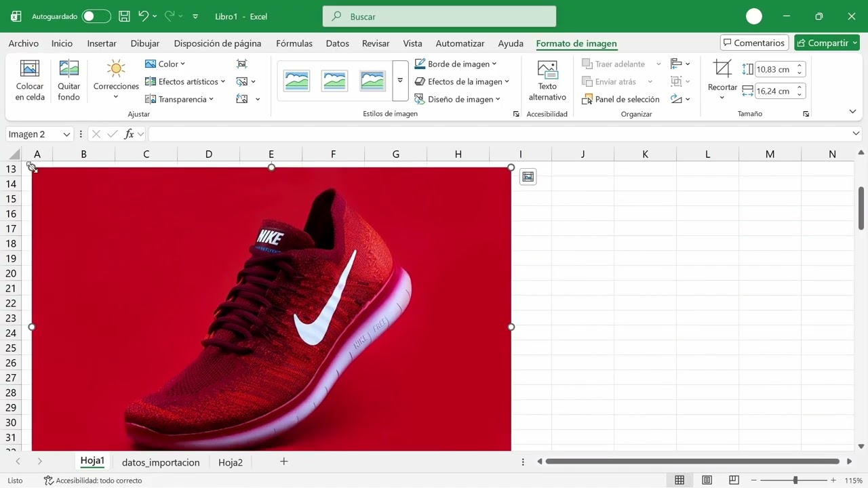
Task: Open the Datos tab
Action: (x=337, y=43)
